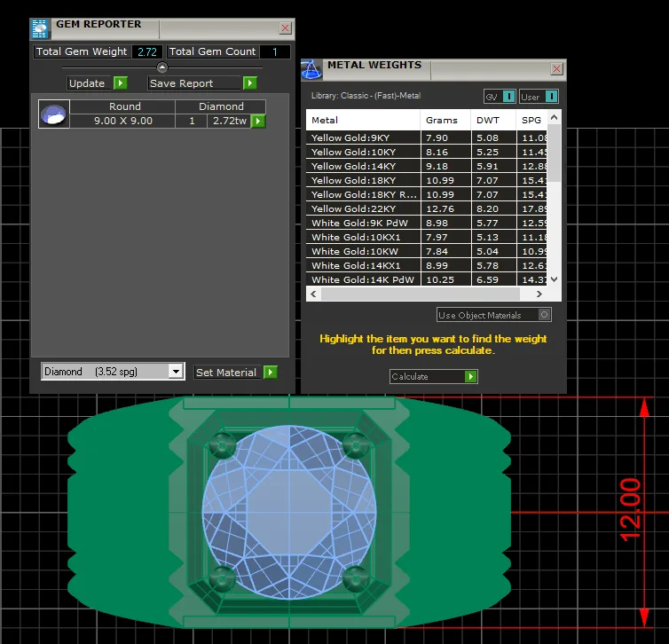
Task: Click the Metal Weights scale icon
Action: coord(311,69)
